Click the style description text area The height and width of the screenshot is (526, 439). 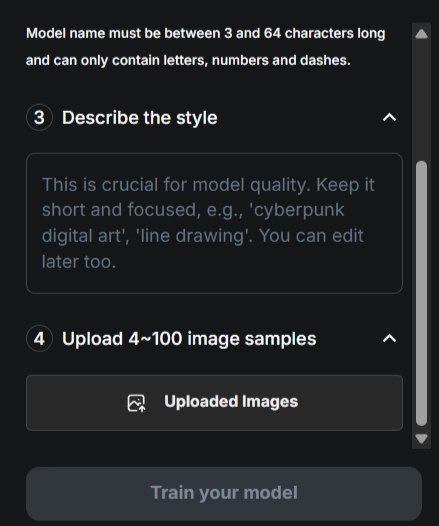(214, 223)
